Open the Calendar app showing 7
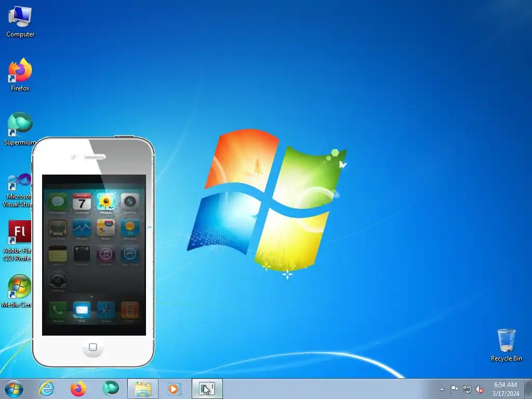 (x=82, y=202)
